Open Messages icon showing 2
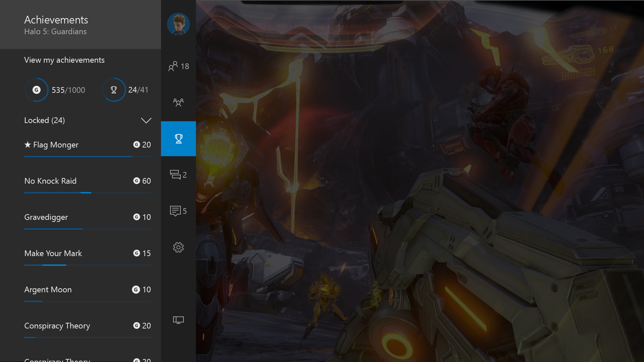 point(178,175)
